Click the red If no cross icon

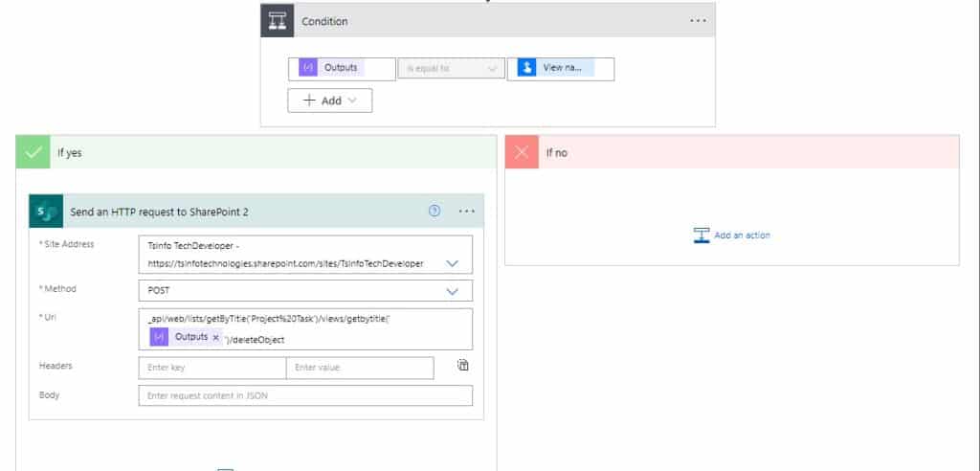point(522,152)
